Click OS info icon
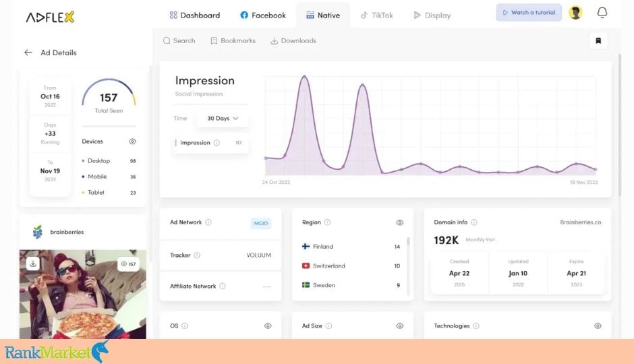This screenshot has width=634, height=364. [x=185, y=326]
